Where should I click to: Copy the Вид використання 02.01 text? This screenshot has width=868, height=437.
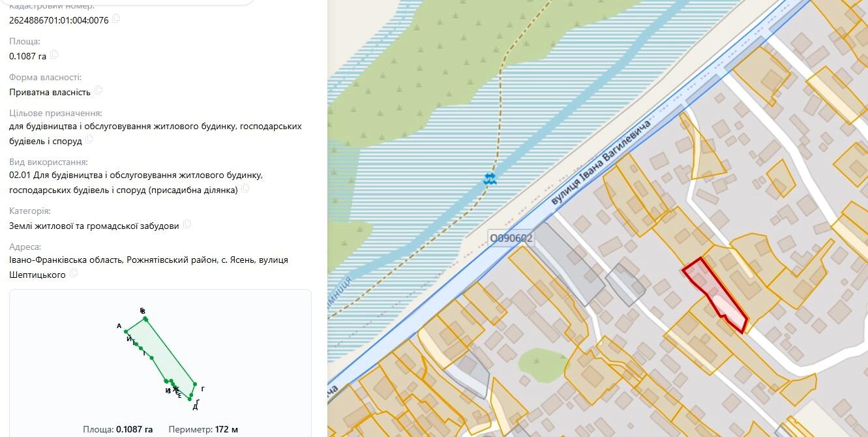point(245,188)
